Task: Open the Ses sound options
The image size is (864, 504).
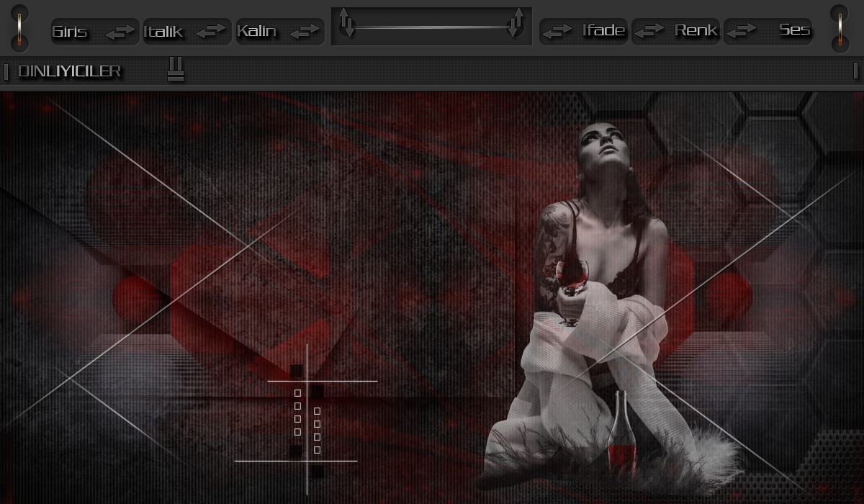Action: click(795, 30)
